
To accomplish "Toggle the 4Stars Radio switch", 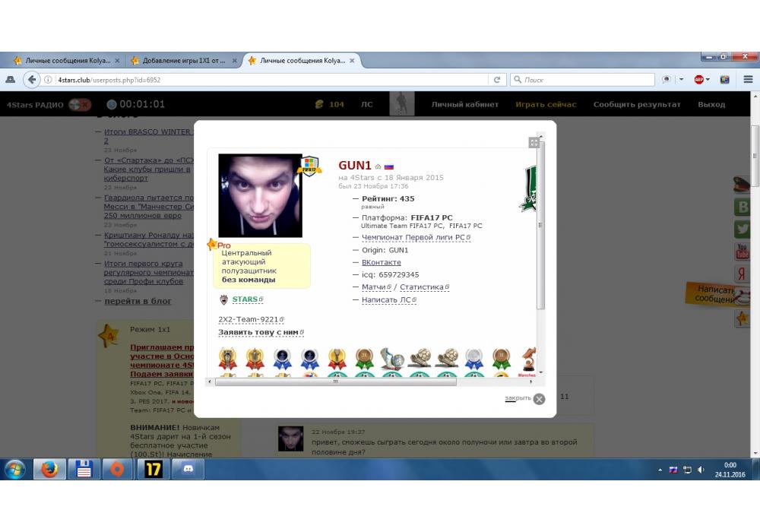I will click(80, 104).
